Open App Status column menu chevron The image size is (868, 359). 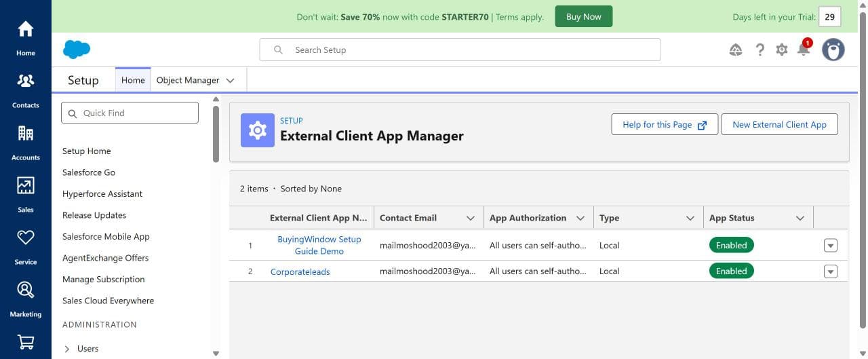coord(800,218)
